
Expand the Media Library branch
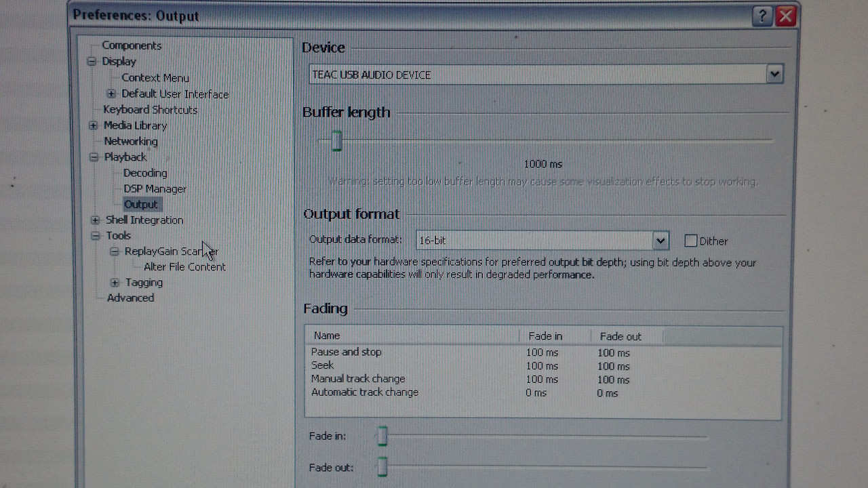93,125
